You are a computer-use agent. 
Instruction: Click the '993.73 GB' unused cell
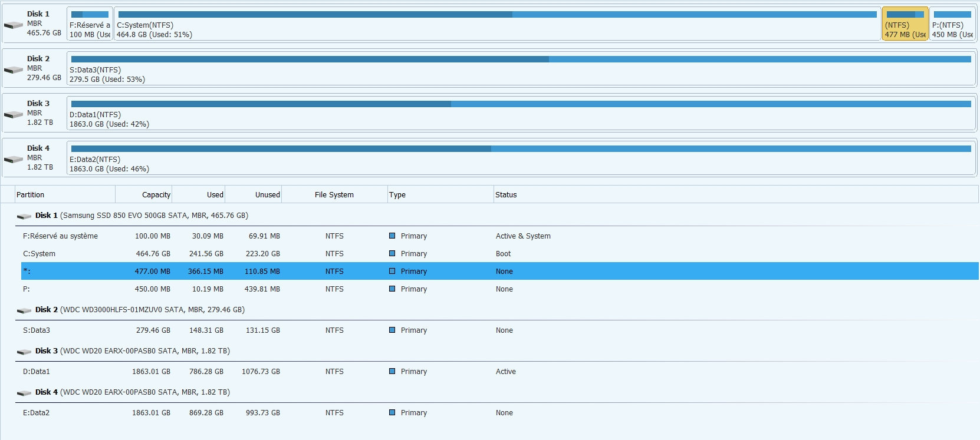click(263, 413)
